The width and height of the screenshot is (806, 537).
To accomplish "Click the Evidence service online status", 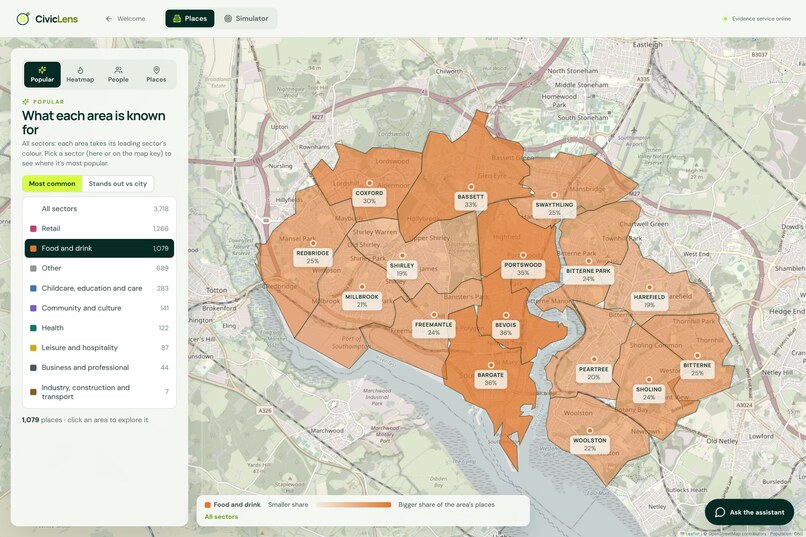I will pyautogui.click(x=757, y=18).
